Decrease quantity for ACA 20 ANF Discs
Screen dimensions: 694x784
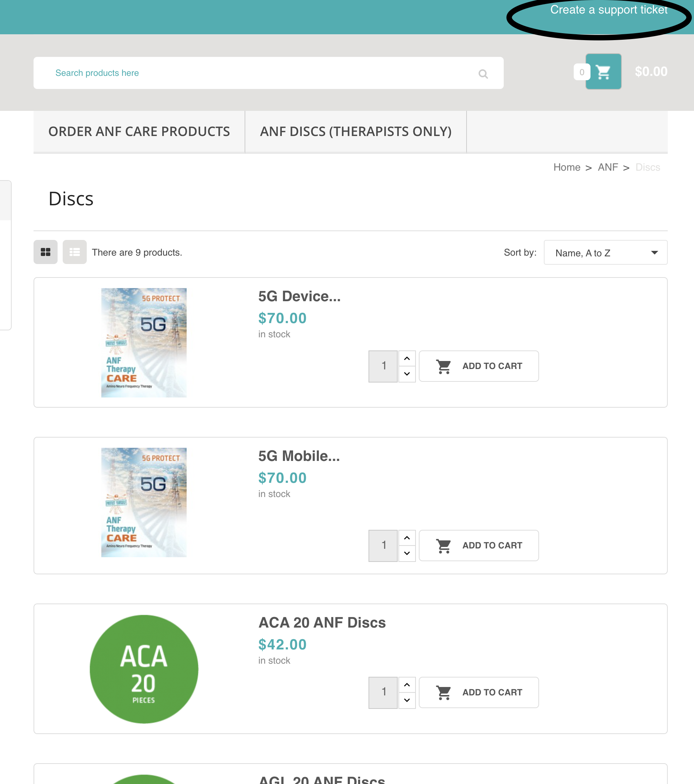[x=407, y=700]
